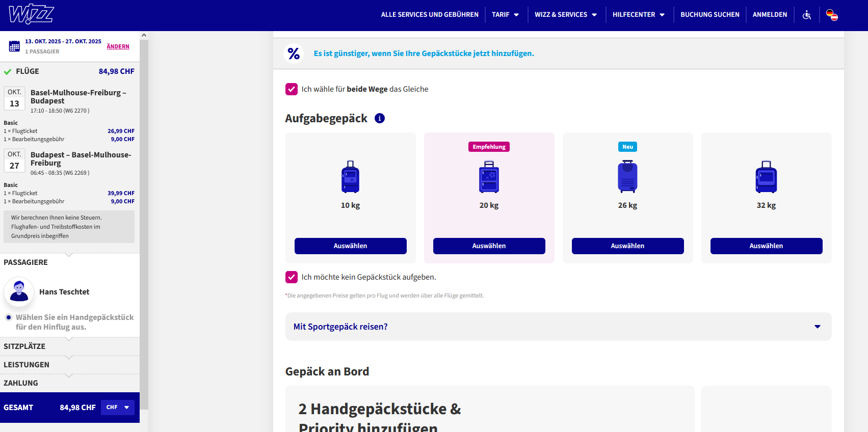The image size is (868, 432).
Task: Click the 32 kg suitcase icon
Action: pos(766,177)
